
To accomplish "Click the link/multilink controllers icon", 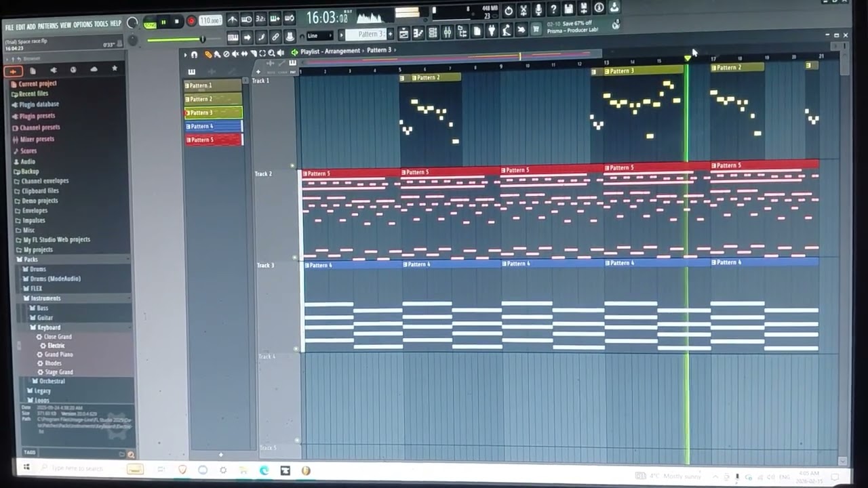I will [x=275, y=37].
